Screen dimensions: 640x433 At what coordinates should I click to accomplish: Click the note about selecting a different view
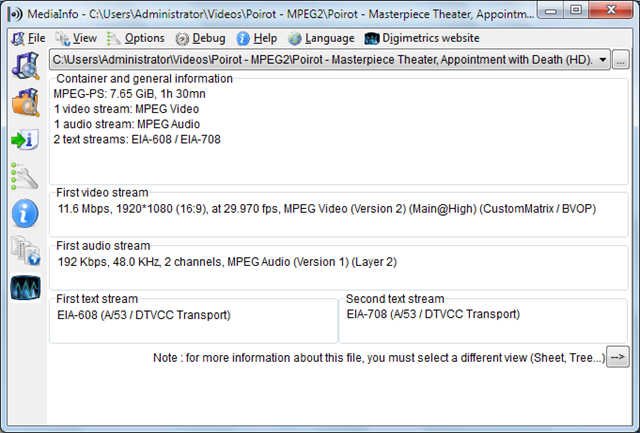[379, 358]
